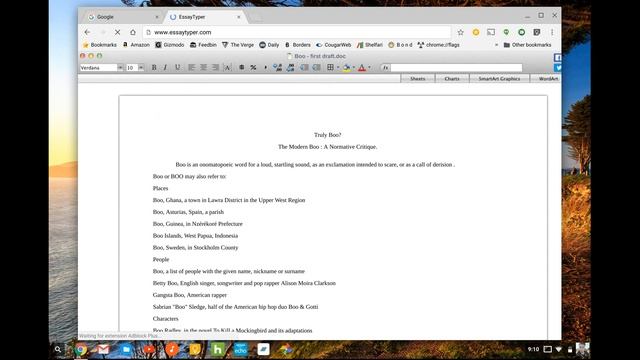Open the Feedbin bookmark
Viewport: 640px width, 360px height.
[x=203, y=45]
